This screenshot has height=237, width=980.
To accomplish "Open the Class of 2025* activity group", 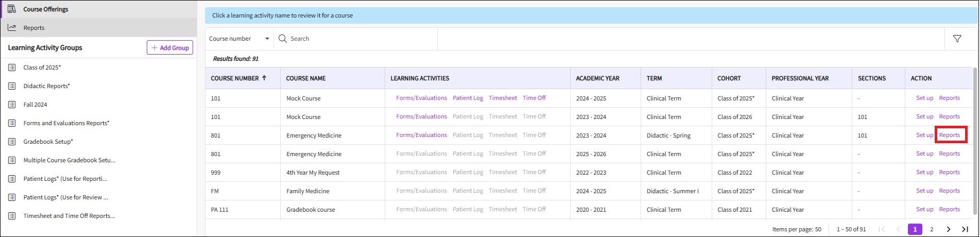I will pyautogui.click(x=42, y=67).
